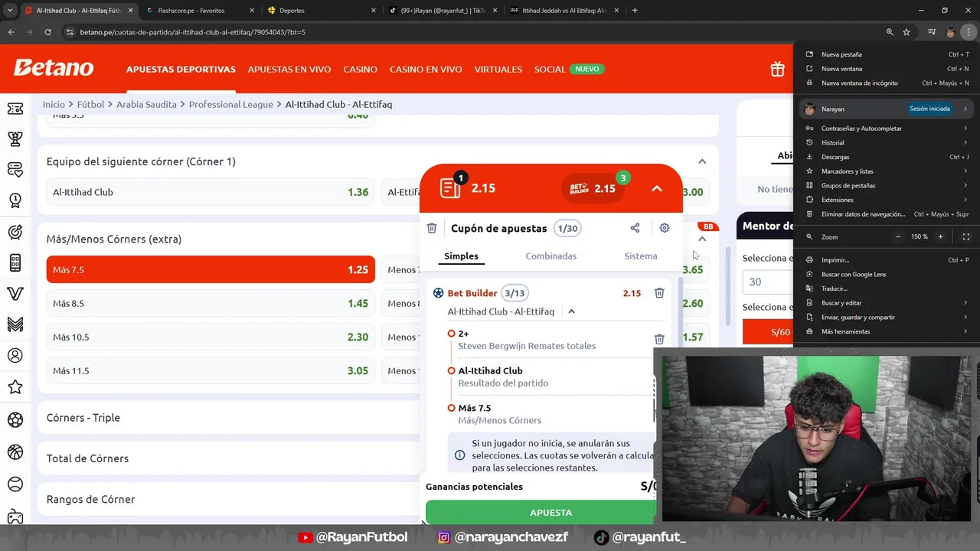Open a new browser tab with plus button
This screenshot has height=551, width=980.
(635, 11)
